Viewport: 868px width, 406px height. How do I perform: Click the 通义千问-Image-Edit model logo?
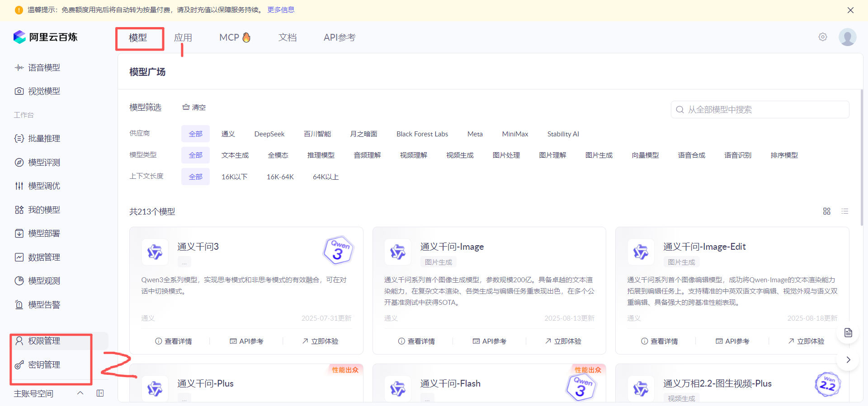point(641,252)
